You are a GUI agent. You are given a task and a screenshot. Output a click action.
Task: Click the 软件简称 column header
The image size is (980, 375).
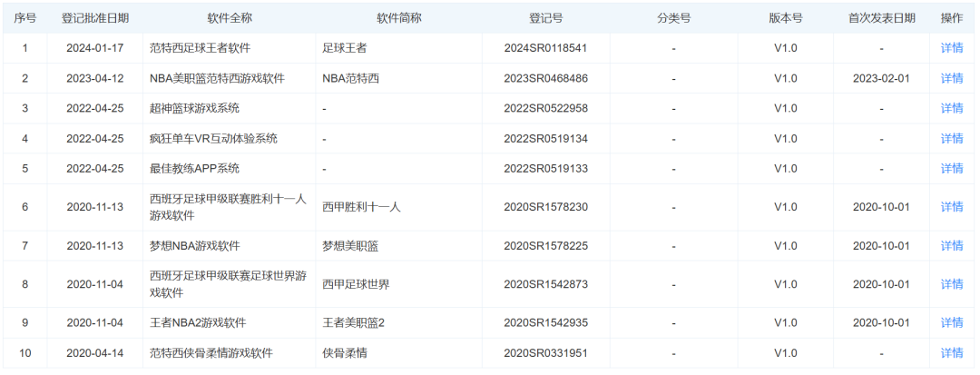[x=399, y=18]
